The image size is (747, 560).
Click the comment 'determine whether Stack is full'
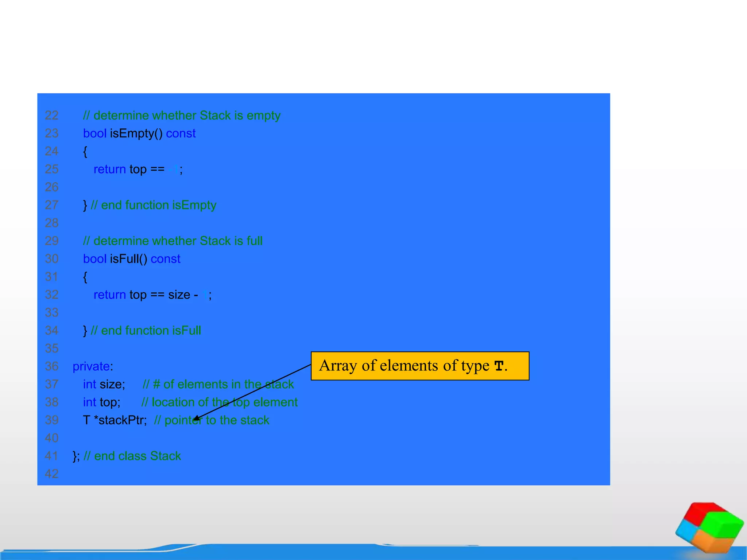tap(173, 241)
